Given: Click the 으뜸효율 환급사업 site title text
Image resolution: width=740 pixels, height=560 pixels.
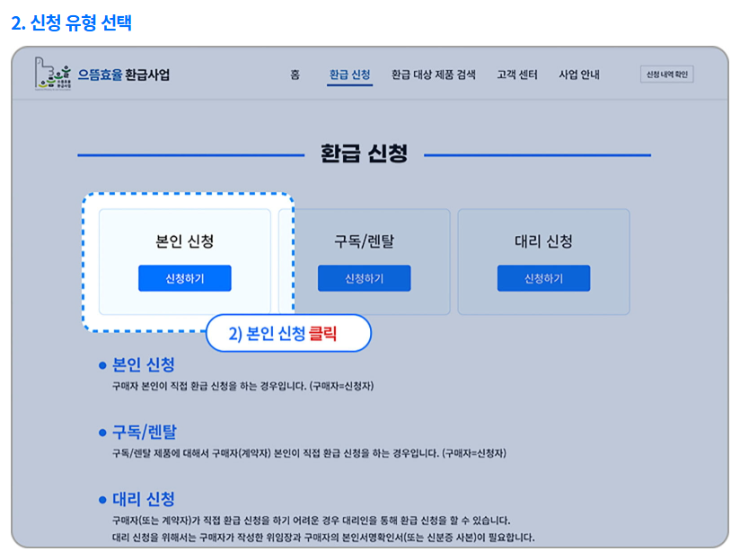Looking at the screenshot, I should coord(124,74).
